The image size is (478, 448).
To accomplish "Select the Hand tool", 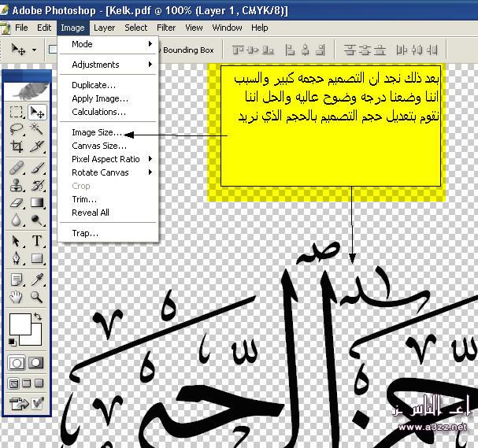I will 17,297.
